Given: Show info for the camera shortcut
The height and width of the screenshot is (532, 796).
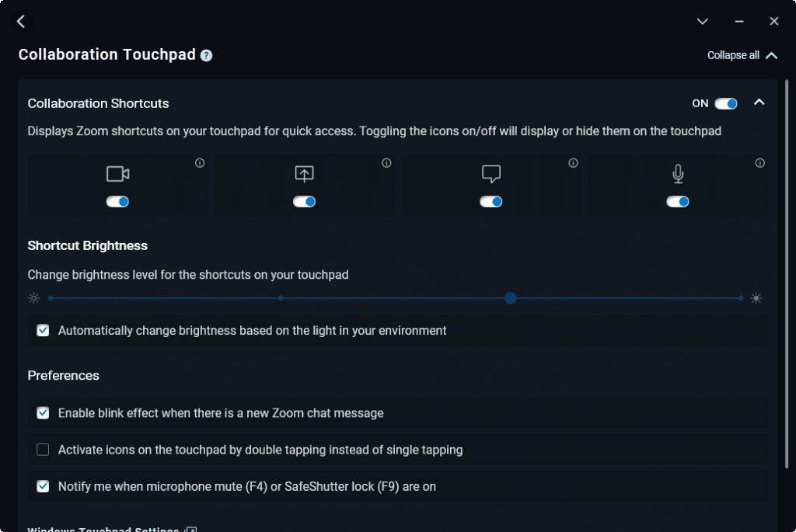Looking at the screenshot, I should 200,163.
